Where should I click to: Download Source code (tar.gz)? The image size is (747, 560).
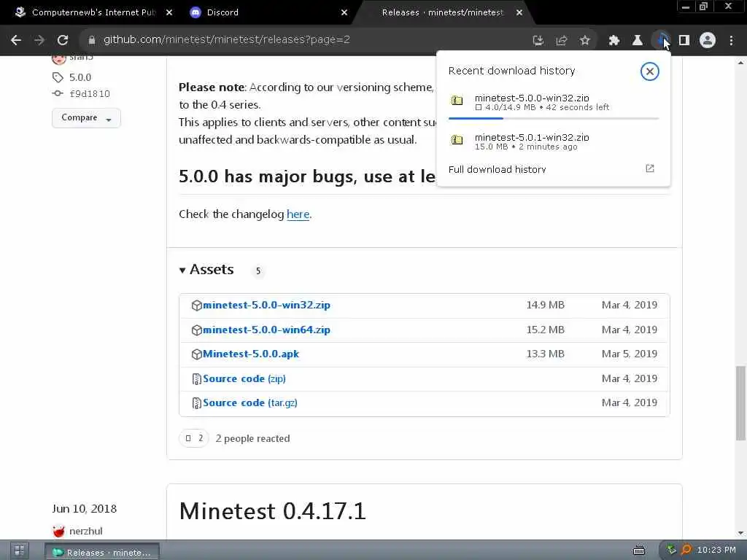[250, 402]
